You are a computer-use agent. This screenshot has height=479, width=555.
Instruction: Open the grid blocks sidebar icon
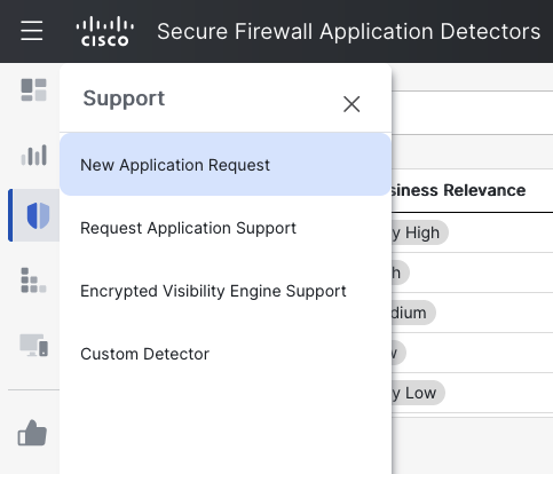(34, 280)
